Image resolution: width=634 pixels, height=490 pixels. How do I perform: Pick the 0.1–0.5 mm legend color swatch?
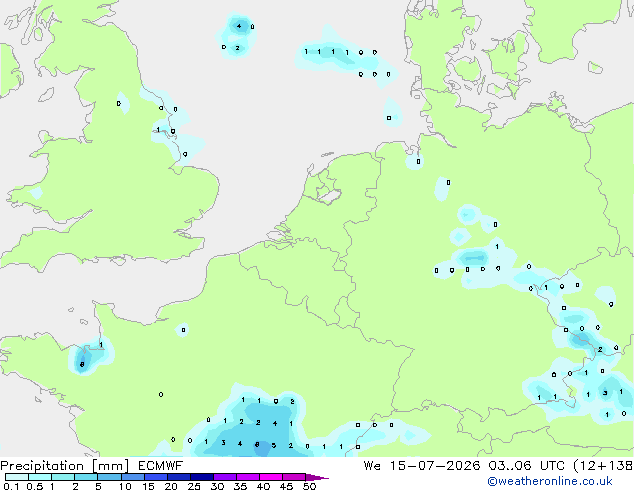click(x=17, y=477)
